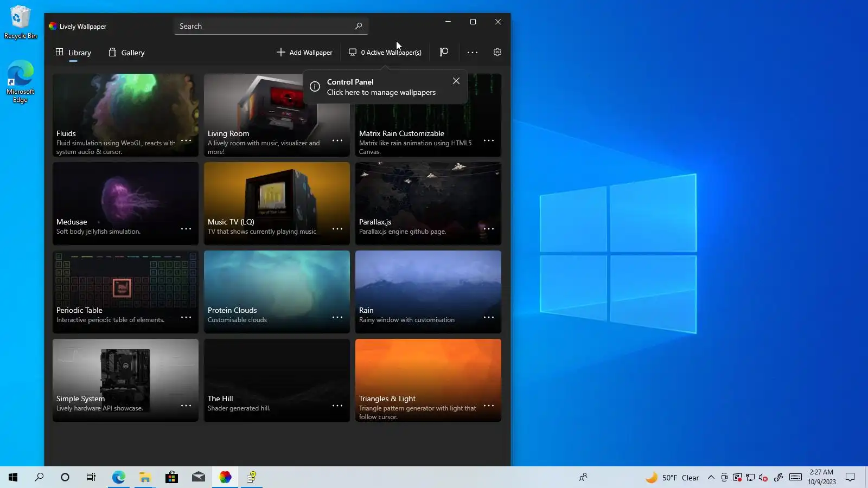Select the Protein Clouds wallpaper
Image resolution: width=868 pixels, height=488 pixels.
[277, 292]
